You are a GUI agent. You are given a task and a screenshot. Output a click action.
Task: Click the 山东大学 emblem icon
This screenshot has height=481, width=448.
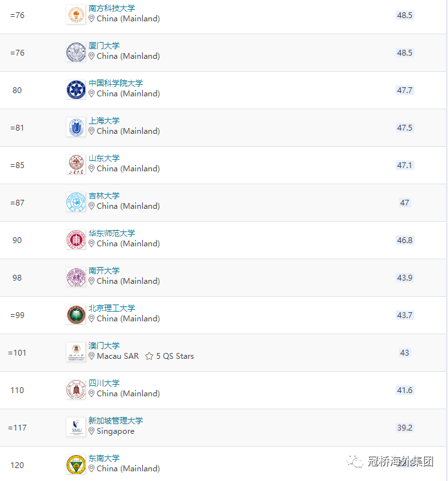(76, 165)
